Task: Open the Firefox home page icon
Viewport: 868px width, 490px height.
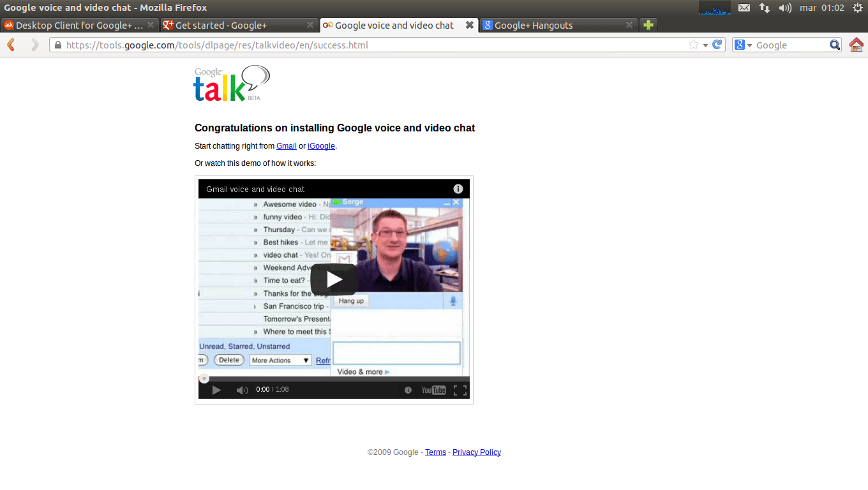Action: click(x=856, y=45)
